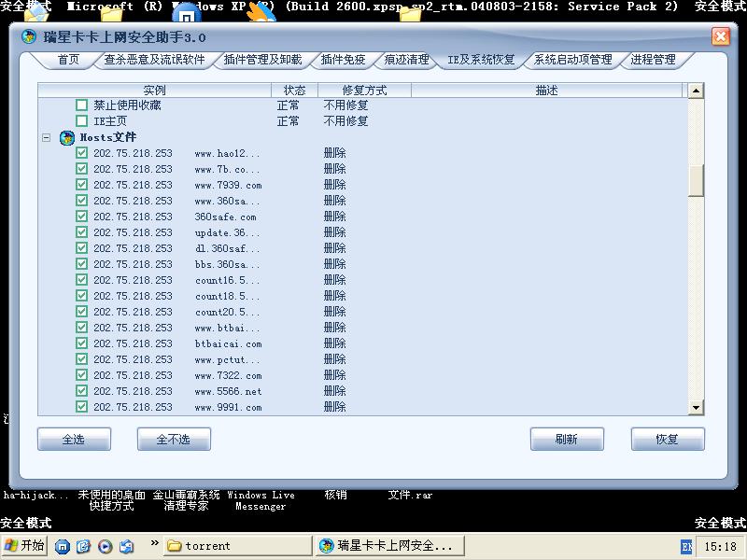Uncheck the update.36... hosts entry
This screenshot has height=560, width=747.
click(x=82, y=231)
